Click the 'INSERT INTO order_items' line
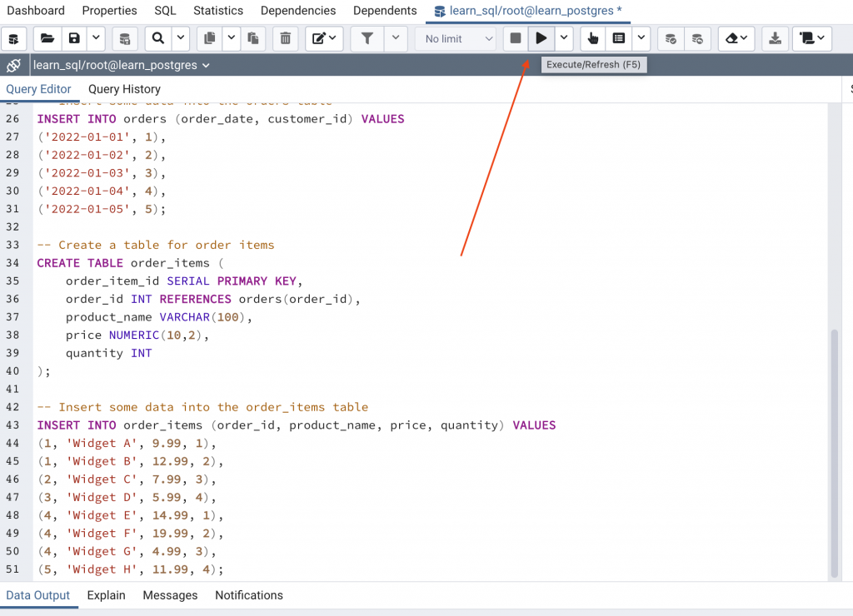The height and width of the screenshot is (616, 853). coord(296,425)
